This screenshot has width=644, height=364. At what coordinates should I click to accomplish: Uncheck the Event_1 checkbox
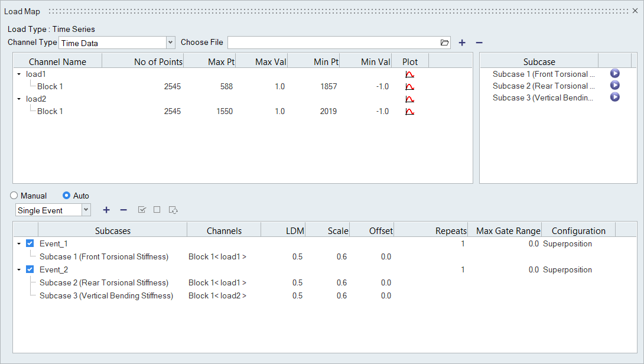pos(30,243)
